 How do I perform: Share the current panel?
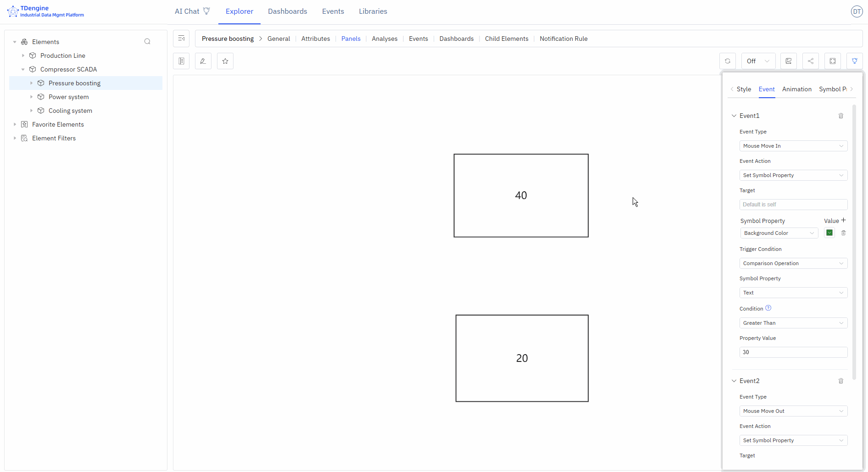(x=811, y=61)
